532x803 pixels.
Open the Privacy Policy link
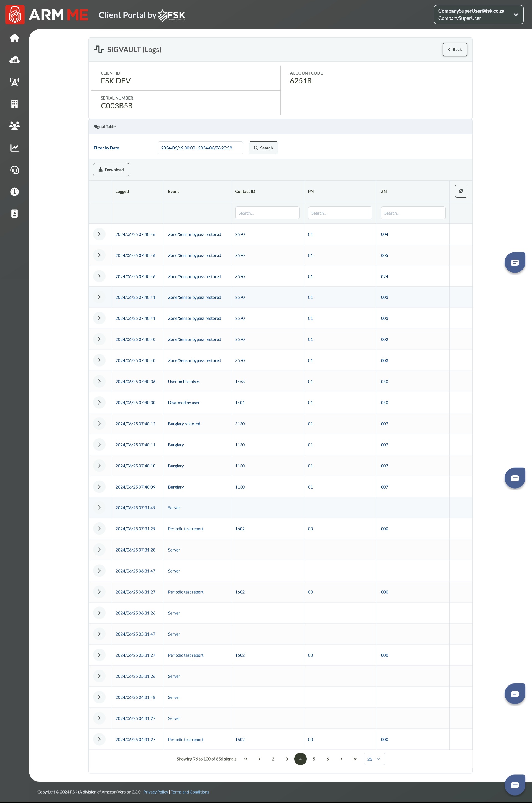point(155,792)
